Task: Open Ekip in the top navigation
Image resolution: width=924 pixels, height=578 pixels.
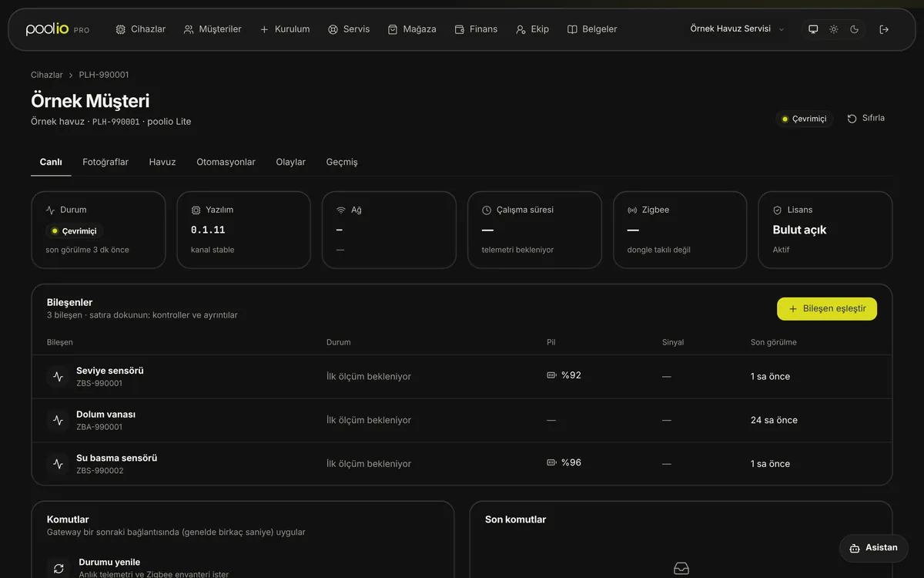Action: tap(533, 29)
